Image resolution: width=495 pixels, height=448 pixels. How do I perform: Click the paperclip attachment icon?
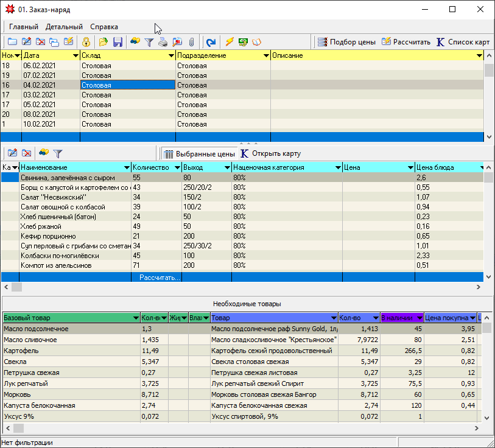click(x=191, y=42)
